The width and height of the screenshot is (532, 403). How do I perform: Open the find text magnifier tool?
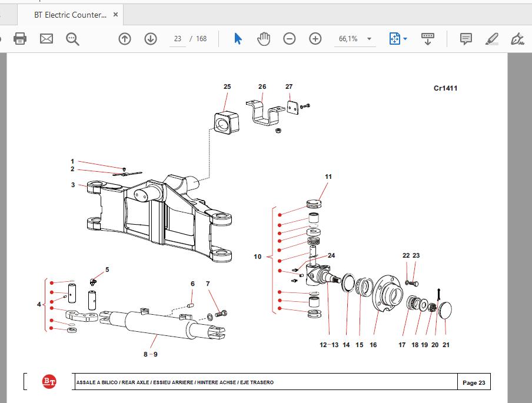click(72, 39)
